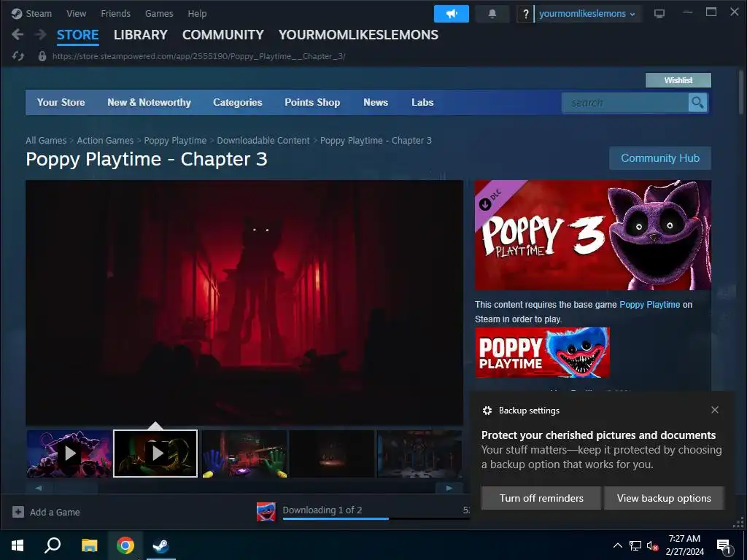Open the Labs section
Screen dimensions: 747x560
422,102
